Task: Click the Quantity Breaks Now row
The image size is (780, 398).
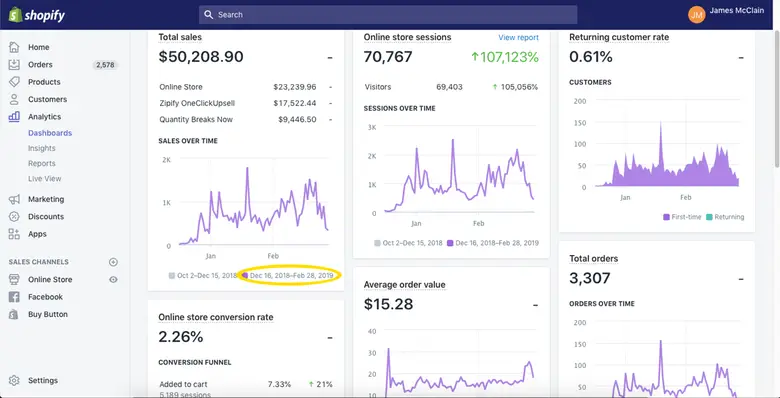Action: point(246,120)
